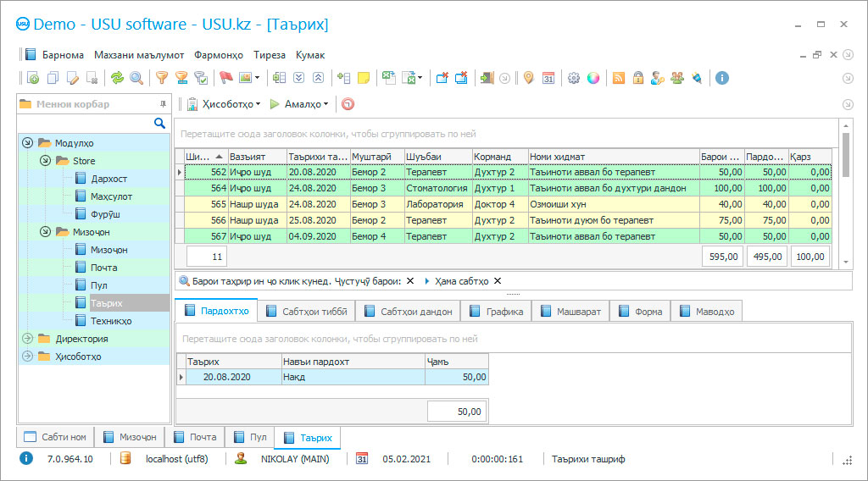
Task: Open the Фармонҳо menu
Action: [218, 55]
